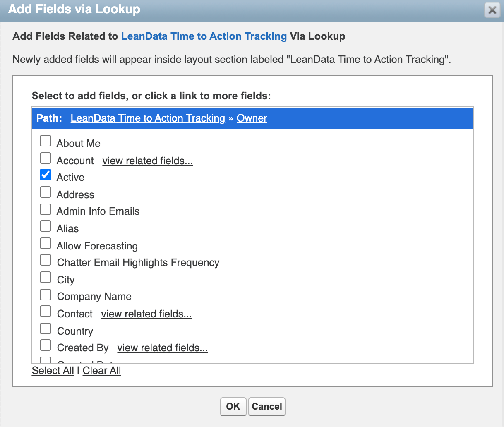The height and width of the screenshot is (427, 504).
Task: Check the City field checkbox
Action: 46,278
